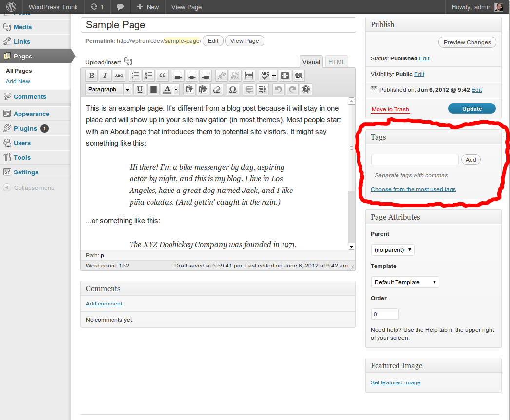
Task: Insert a custom character with omega icon
Action: point(232,89)
